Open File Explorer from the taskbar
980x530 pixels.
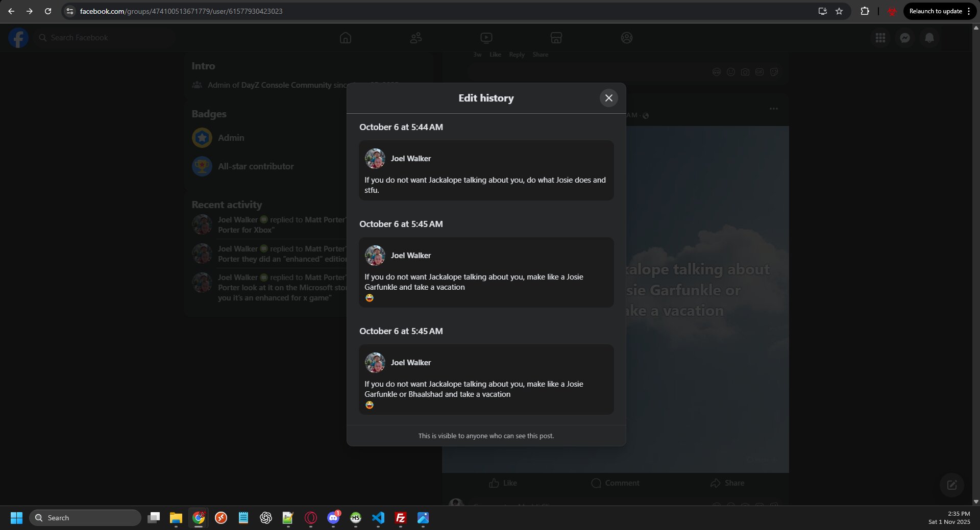coord(176,518)
